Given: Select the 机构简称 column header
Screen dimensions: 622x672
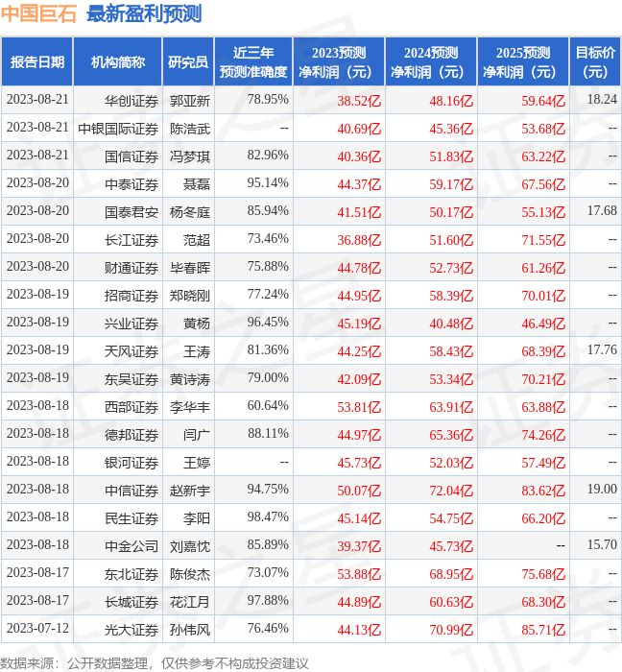Looking at the screenshot, I should 118,62.
